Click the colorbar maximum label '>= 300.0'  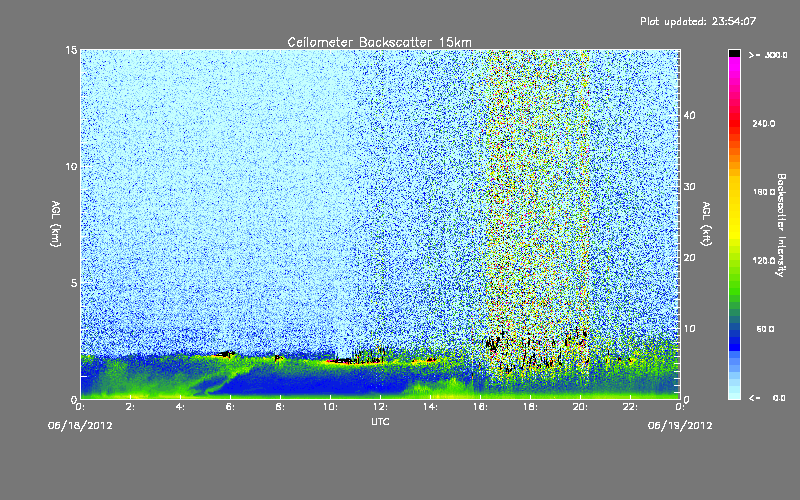768,55
